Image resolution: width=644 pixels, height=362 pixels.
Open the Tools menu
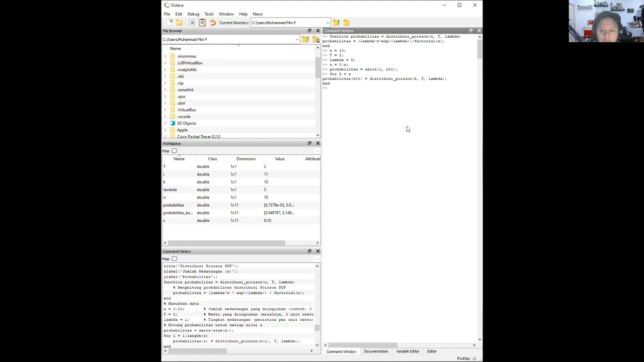(209, 14)
